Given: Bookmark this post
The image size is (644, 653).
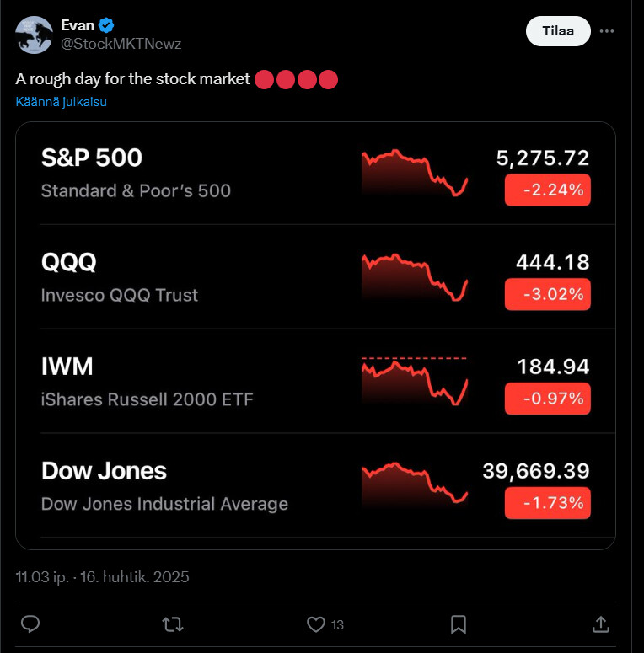Looking at the screenshot, I should pyautogui.click(x=459, y=624).
